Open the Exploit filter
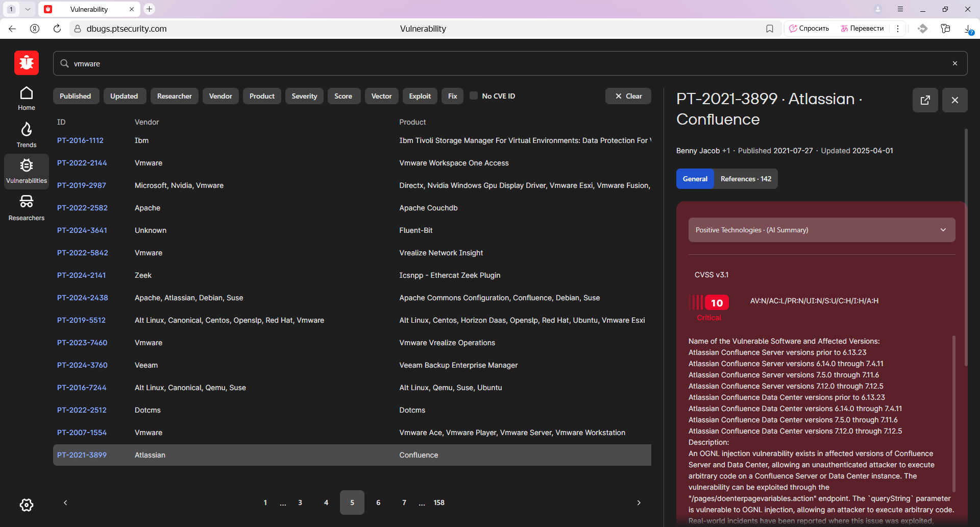The height and width of the screenshot is (527, 980). coord(420,96)
